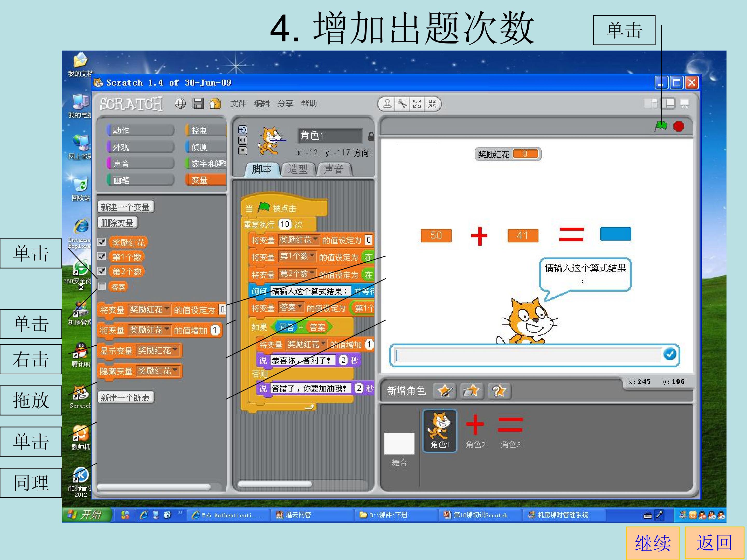Viewport: 747px width, 560px height.
Task: Select the grow sprite tool
Action: [x=417, y=104]
